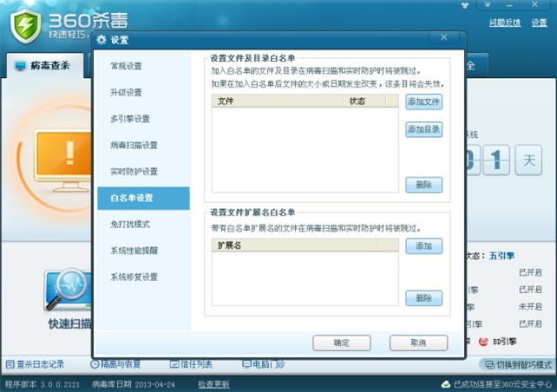Click Check for Updates (检查更新) link
557x392 pixels.
[213, 384]
